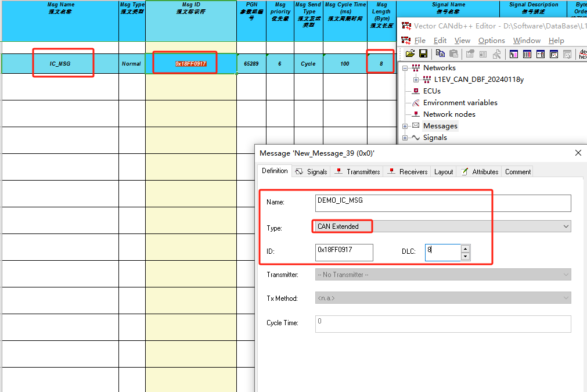Select the Cycle cell under Msg Send Type
This screenshot has height=392, width=587.
pyautogui.click(x=308, y=64)
